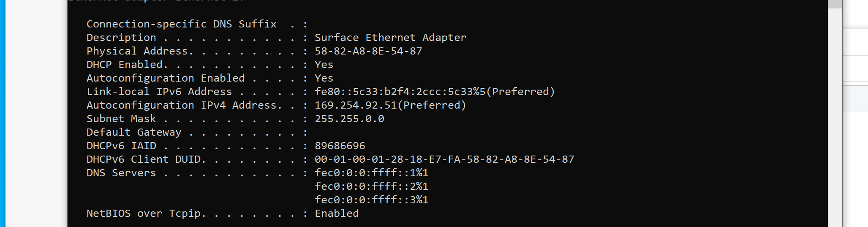Click the empty scrollbar track below the thumb
Viewport: 868px width, 227px height.
(x=835, y=118)
